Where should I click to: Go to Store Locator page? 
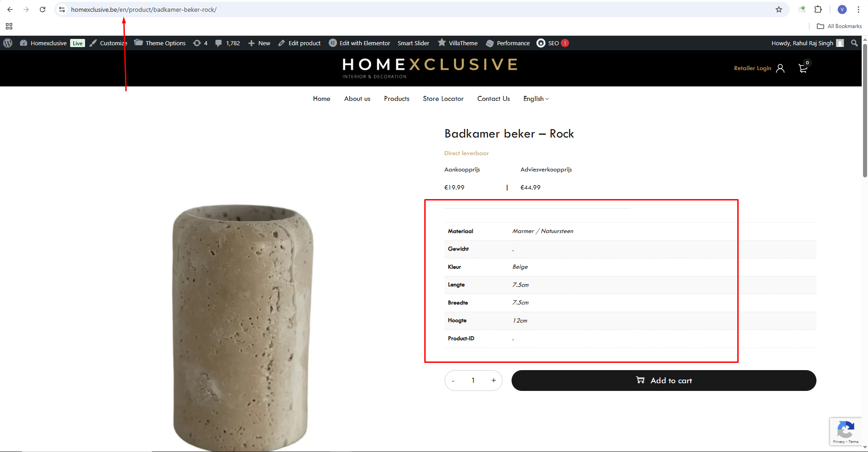pos(443,99)
